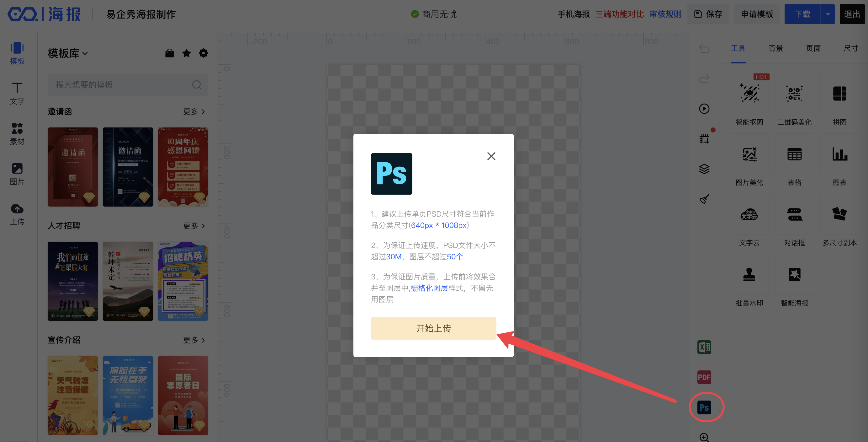The height and width of the screenshot is (442, 868).
Task: Click the star favorites icon in 模板库
Action: [186, 53]
